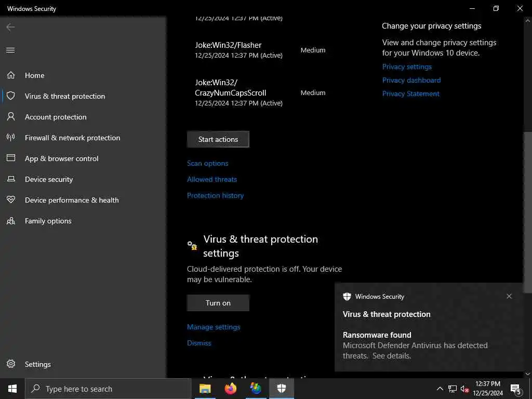Click the person icon for Account protection
Viewport: 532px width, 399px height.
(x=11, y=116)
